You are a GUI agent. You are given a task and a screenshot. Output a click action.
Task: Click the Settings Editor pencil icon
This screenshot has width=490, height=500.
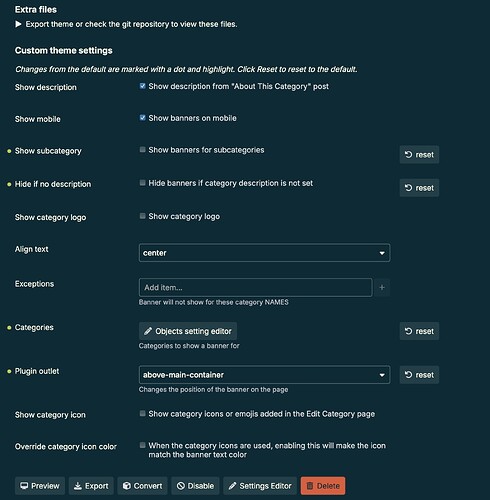pos(232,486)
